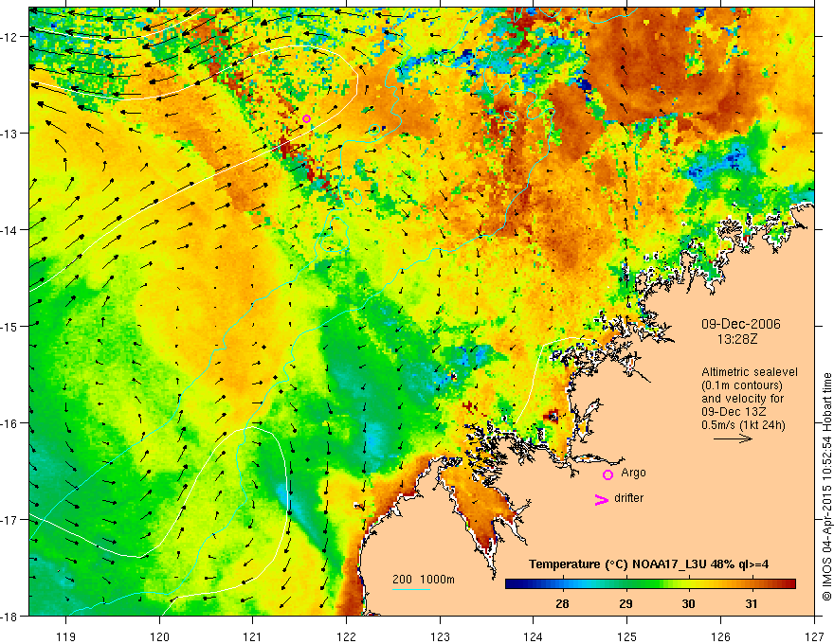The height and width of the screenshot is (644, 834).
Task: Click latitude label -16 on the left axis
Action: (10, 423)
